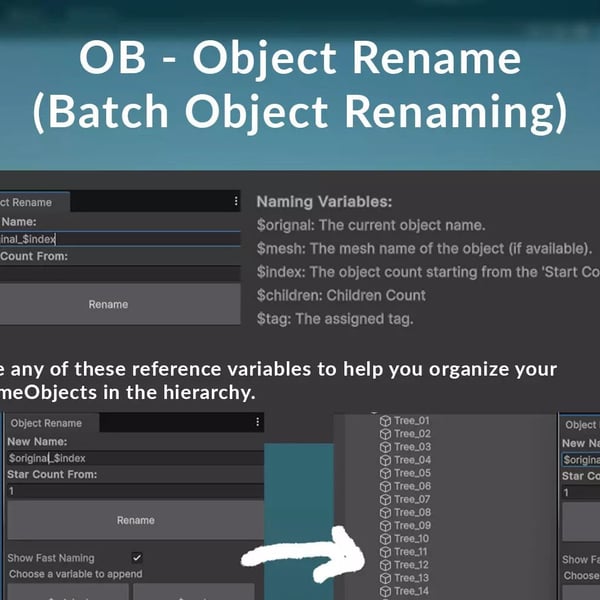Viewport: 600px width, 600px height.
Task: Click the cube icon next to Tree_08
Action: 385,512
